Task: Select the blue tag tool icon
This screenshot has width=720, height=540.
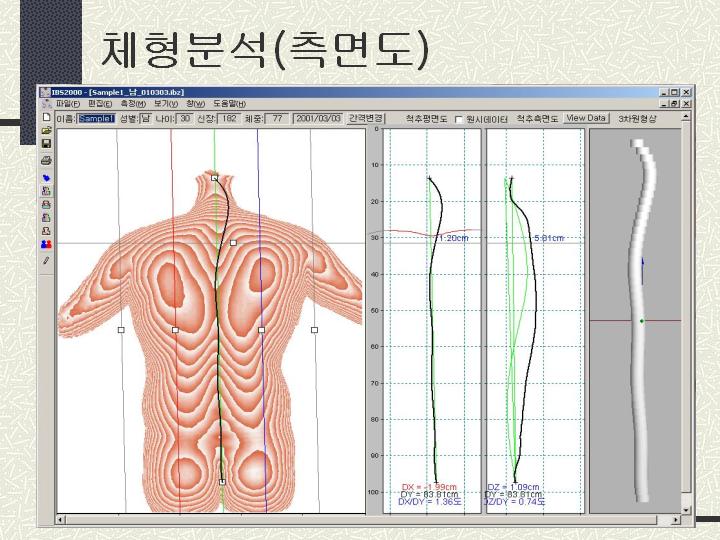Action: [46, 178]
